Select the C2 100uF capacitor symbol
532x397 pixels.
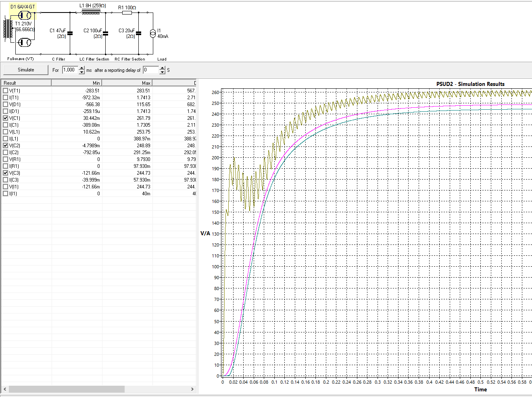(x=105, y=33)
